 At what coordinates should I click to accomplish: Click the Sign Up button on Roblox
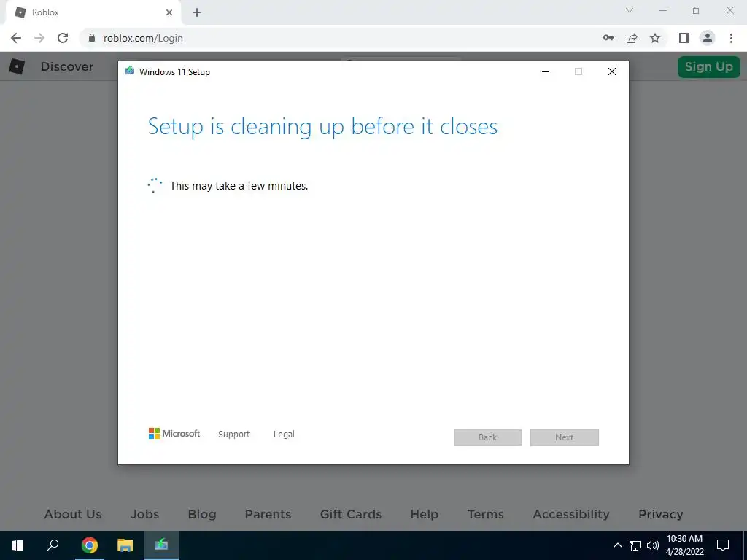(x=709, y=66)
